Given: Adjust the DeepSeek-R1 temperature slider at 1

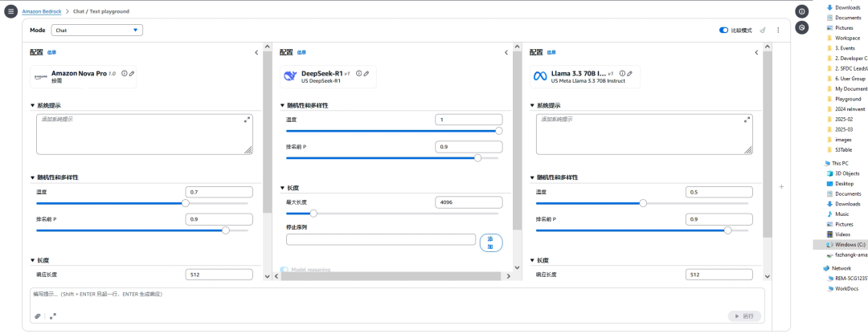Looking at the screenshot, I should [x=499, y=131].
